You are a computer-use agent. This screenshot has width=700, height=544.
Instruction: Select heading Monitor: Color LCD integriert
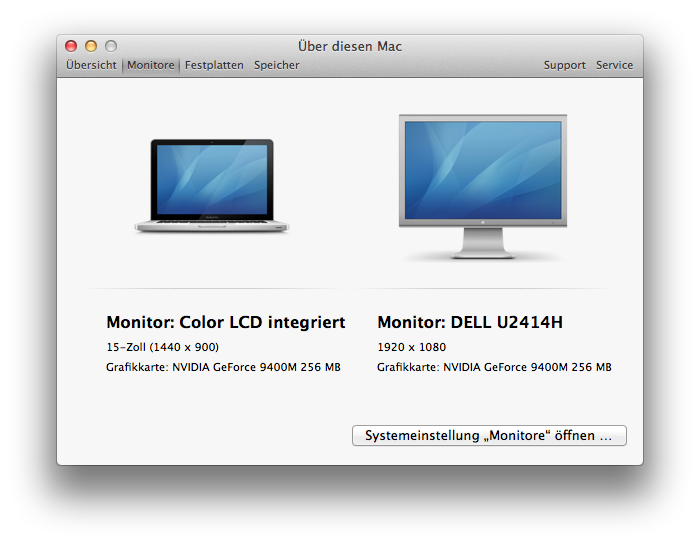[226, 322]
